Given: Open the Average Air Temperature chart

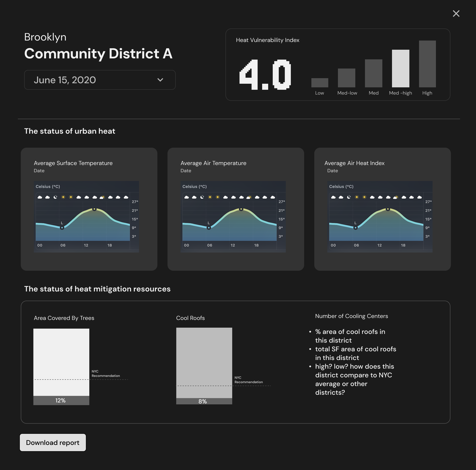Looking at the screenshot, I should pyautogui.click(x=233, y=217).
